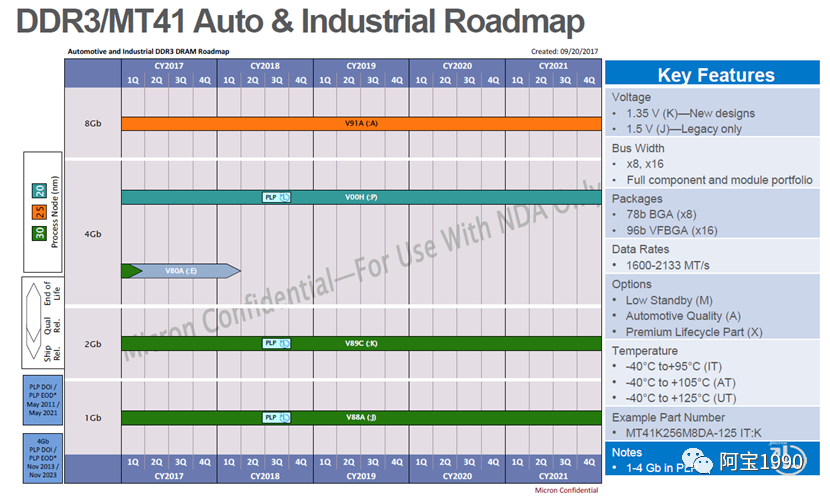The height and width of the screenshot is (498, 830).
Task: Select the Options heading
Action: (631, 284)
